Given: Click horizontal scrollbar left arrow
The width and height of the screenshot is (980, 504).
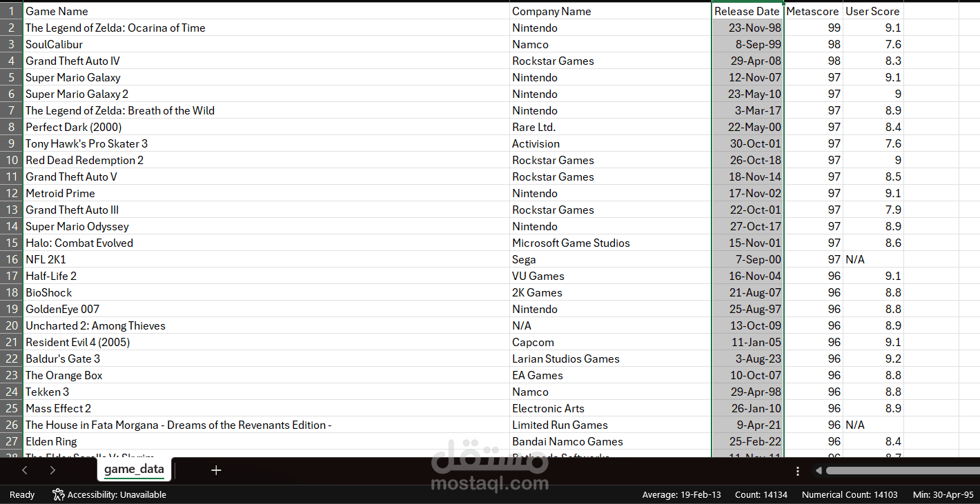Looking at the screenshot, I should pos(819,471).
